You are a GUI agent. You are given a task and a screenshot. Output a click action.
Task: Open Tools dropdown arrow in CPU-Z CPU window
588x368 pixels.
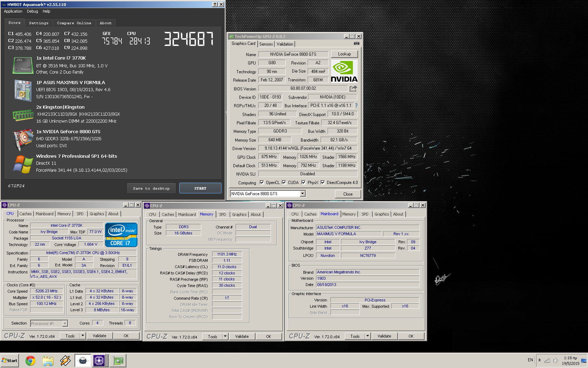click(x=83, y=336)
